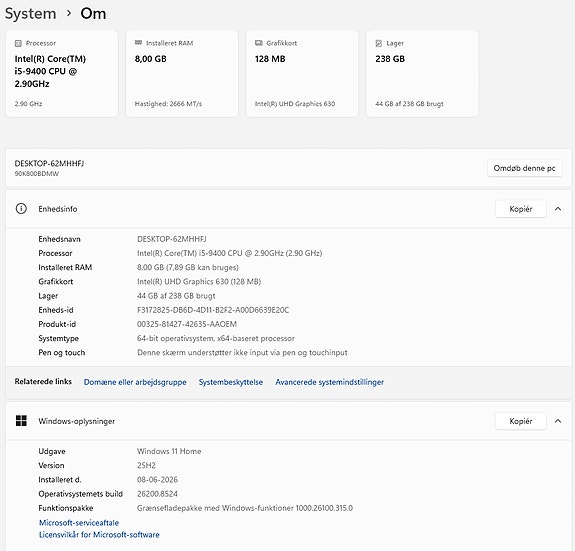Image resolution: width=575 pixels, height=551 pixels.
Task: Collapse the Windows-oplysninger section chevron
Action: (558, 421)
